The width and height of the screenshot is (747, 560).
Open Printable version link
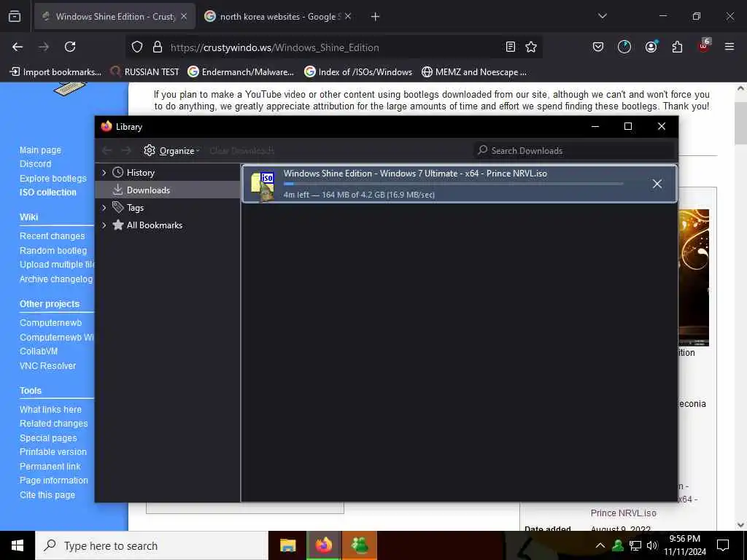53,452
